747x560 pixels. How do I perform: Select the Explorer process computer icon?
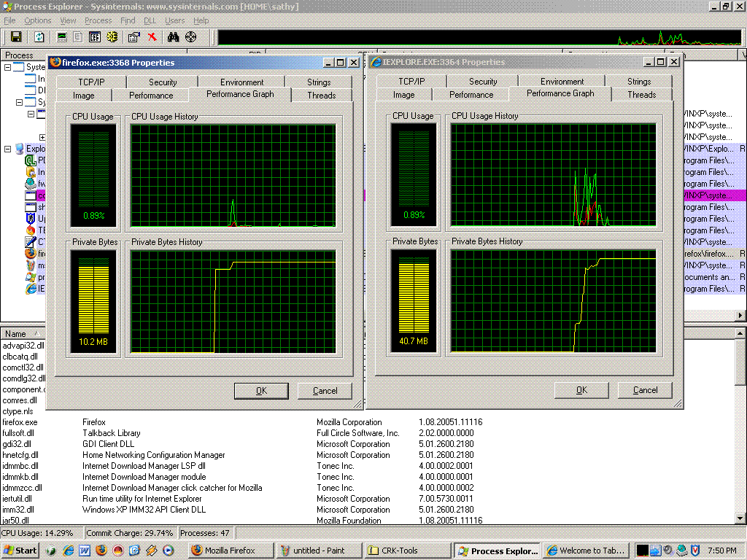click(20, 149)
